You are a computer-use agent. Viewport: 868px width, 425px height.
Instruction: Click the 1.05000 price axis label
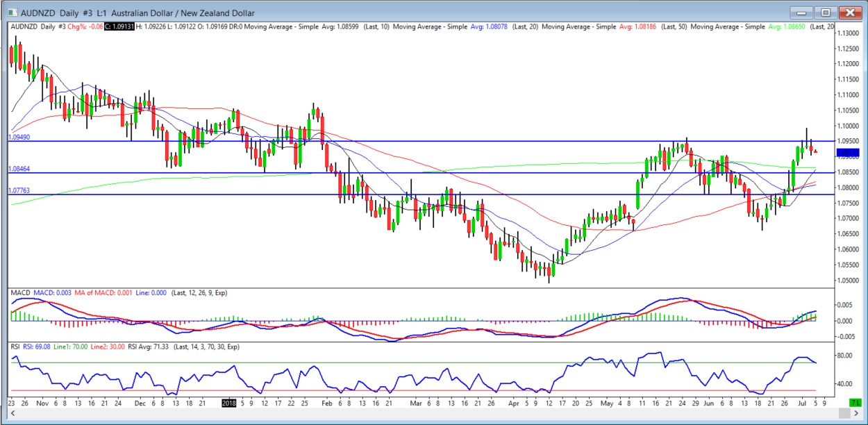pyautogui.click(x=849, y=281)
